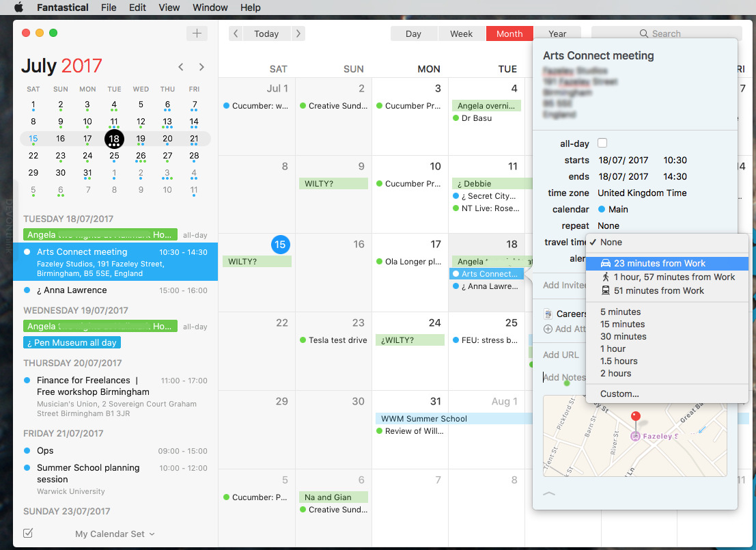Open Careers attachment document icon
Viewport: 756px width, 550px height.
(548, 314)
